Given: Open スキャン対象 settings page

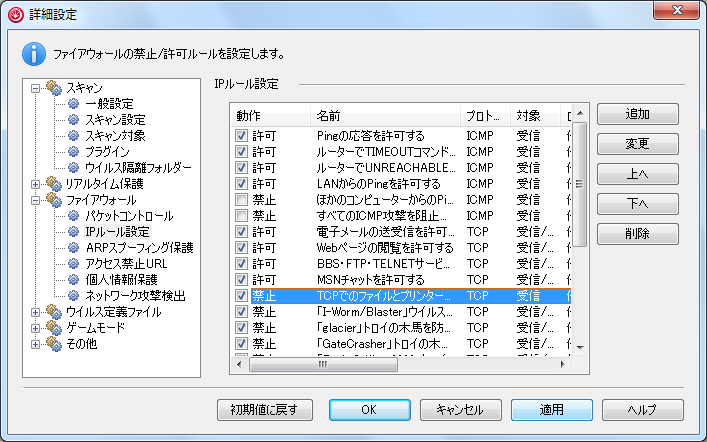Looking at the screenshot, I should click(x=114, y=135).
